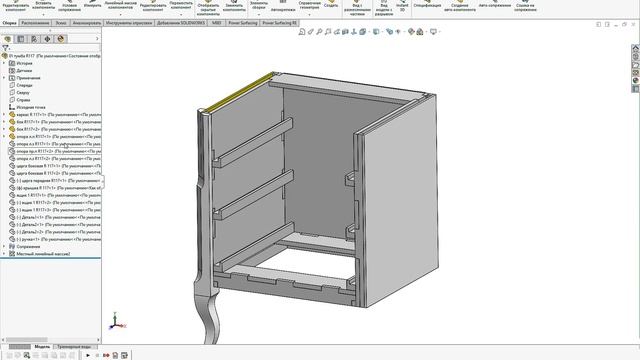Expand dropdown under Линейный массив компонентов

pos(120,14)
